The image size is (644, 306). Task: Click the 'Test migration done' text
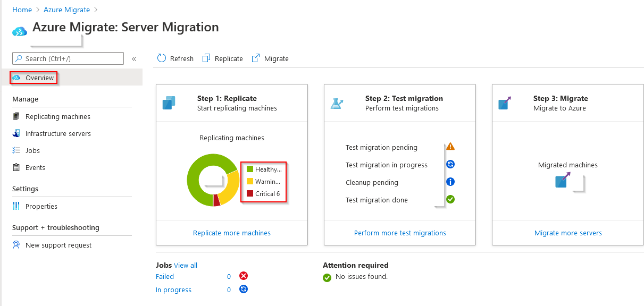click(x=377, y=200)
